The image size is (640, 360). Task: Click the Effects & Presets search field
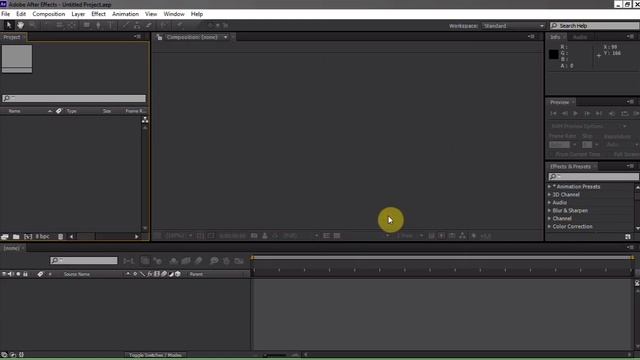[x=593, y=177]
